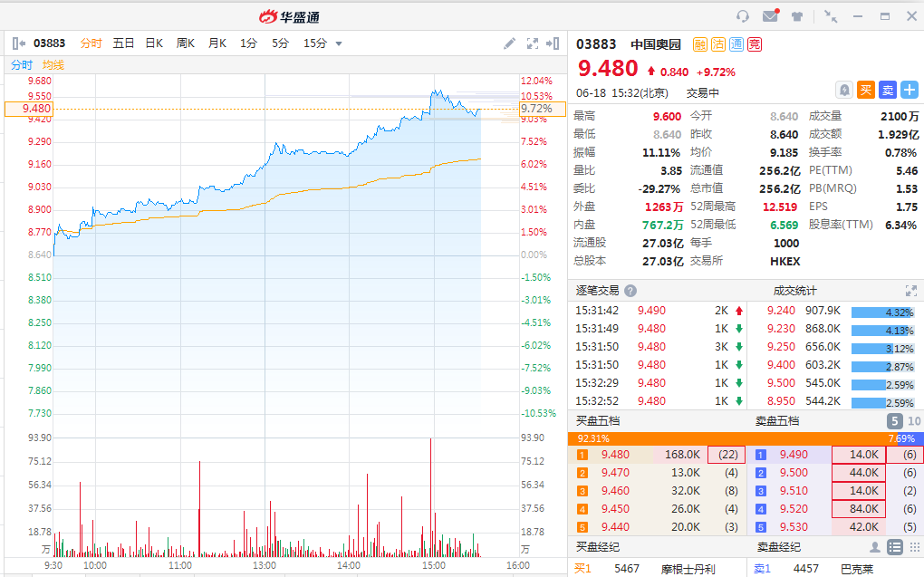Click the orange 买 buy button
The image size is (924, 577).
point(866,90)
